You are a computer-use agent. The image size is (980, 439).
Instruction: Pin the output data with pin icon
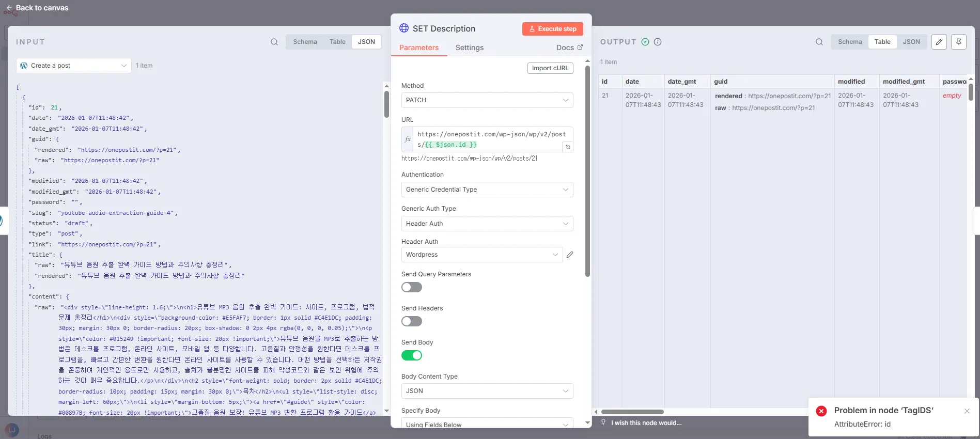[959, 42]
